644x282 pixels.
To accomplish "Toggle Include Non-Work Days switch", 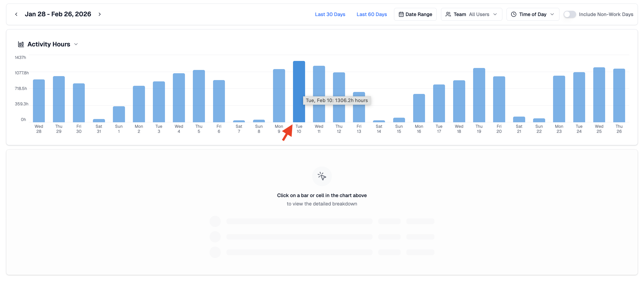I will (x=570, y=14).
